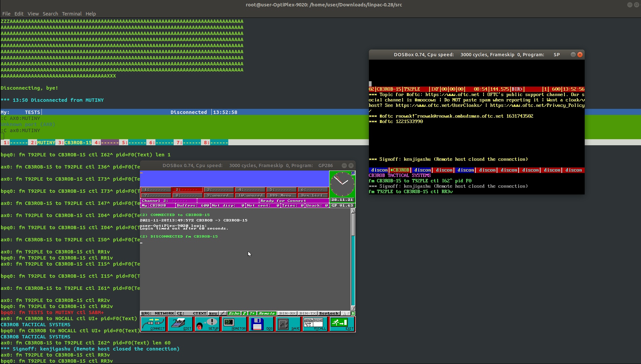Open the MYCALL callsign card icon
Viewport: 641px width, 364px height.
tap(315, 324)
